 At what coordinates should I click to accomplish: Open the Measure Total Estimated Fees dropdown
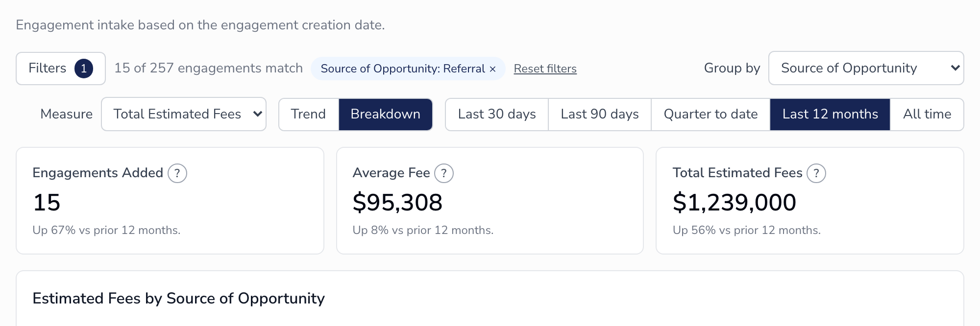(x=184, y=115)
